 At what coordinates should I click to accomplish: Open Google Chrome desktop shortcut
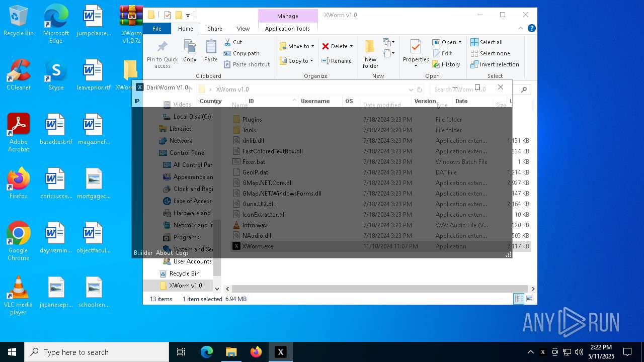pyautogui.click(x=19, y=241)
